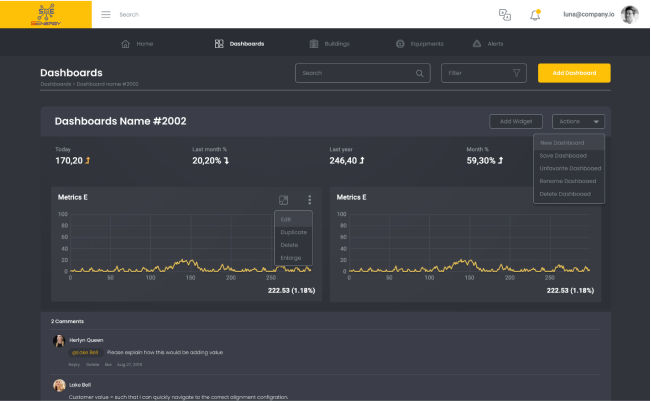
Task: Click the Lake Bell author name
Action: pos(80,385)
